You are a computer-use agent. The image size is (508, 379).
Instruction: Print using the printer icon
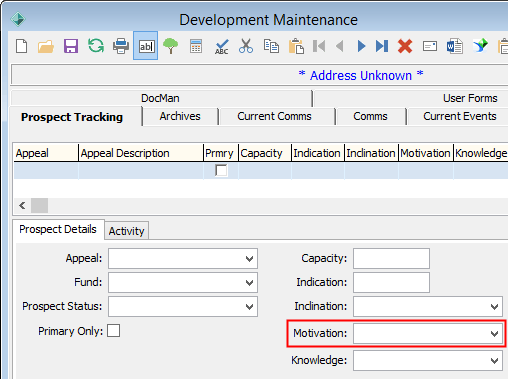121,46
